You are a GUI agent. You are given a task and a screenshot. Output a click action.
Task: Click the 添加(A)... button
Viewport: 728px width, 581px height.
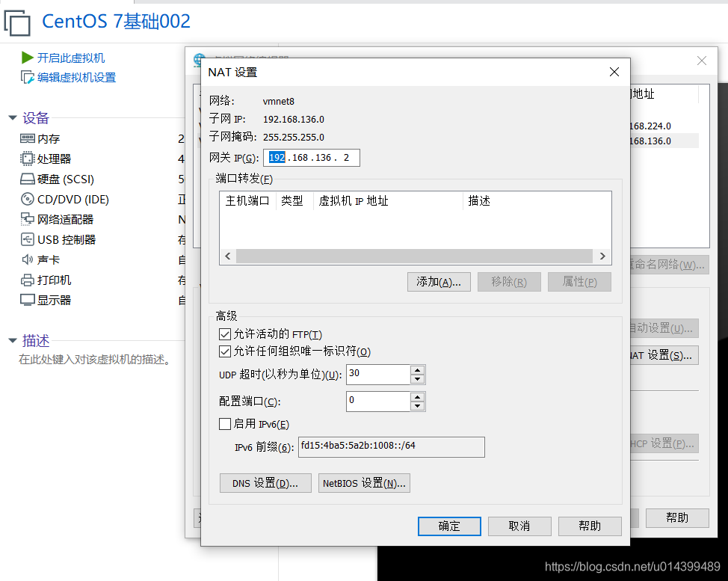click(x=439, y=282)
